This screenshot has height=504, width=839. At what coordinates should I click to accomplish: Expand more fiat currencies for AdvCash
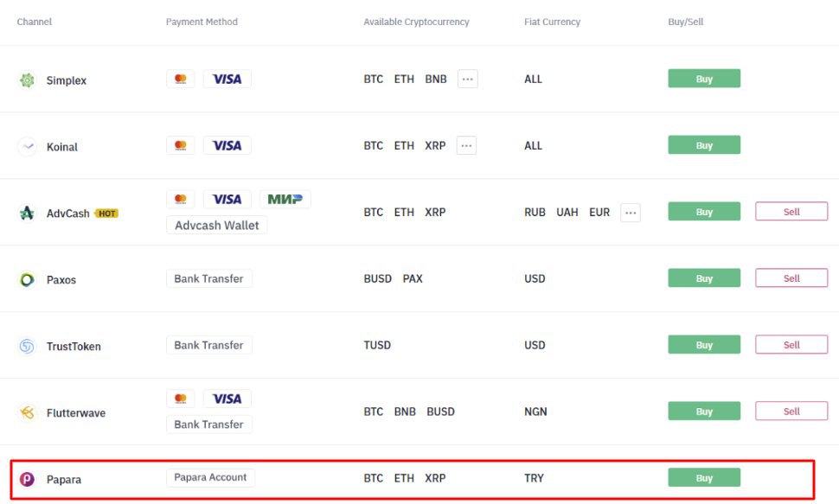631,213
